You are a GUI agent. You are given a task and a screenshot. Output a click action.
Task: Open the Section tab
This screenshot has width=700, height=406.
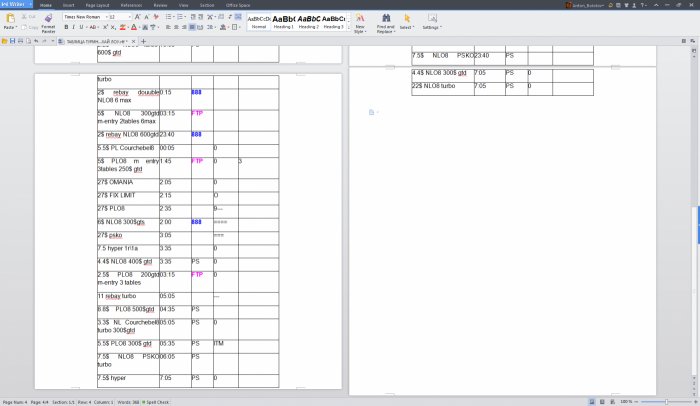click(x=207, y=5)
